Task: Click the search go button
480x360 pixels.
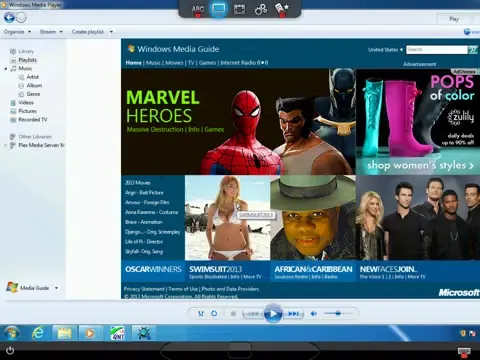Action: (473, 50)
